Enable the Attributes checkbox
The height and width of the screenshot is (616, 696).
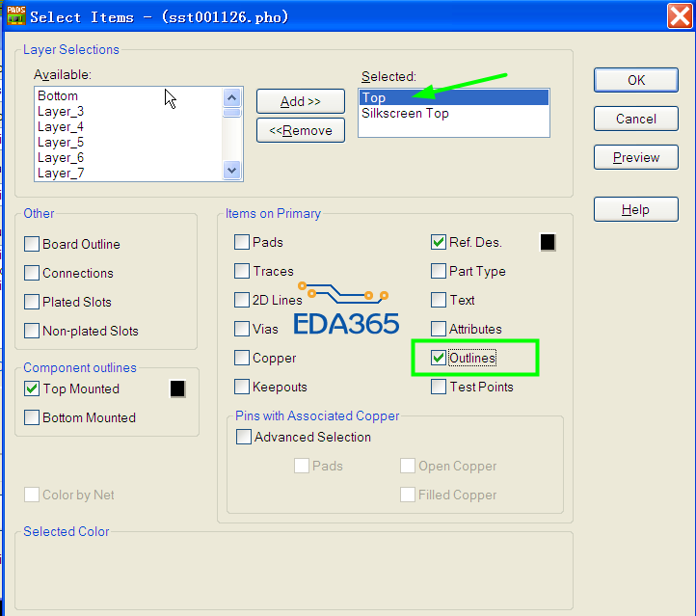click(x=439, y=329)
